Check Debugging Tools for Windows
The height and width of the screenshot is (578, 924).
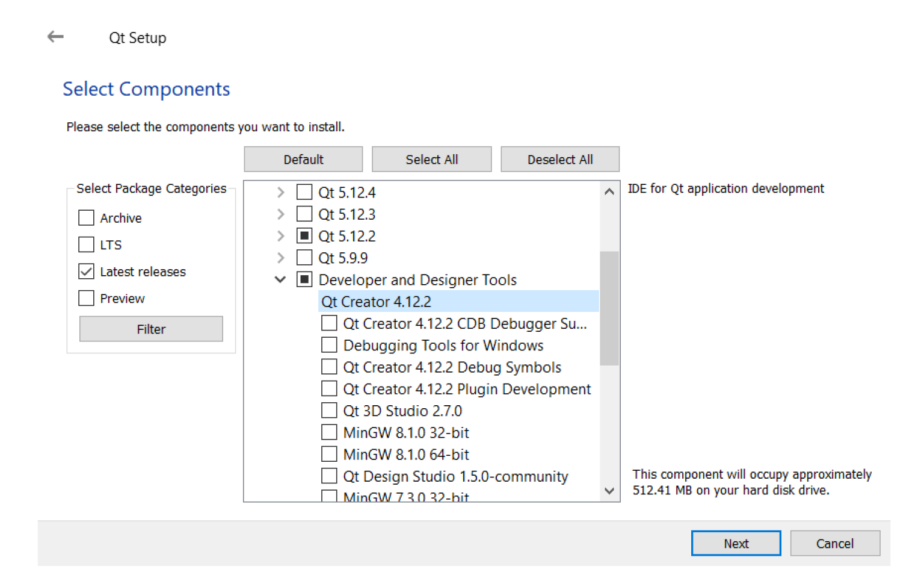coord(329,345)
